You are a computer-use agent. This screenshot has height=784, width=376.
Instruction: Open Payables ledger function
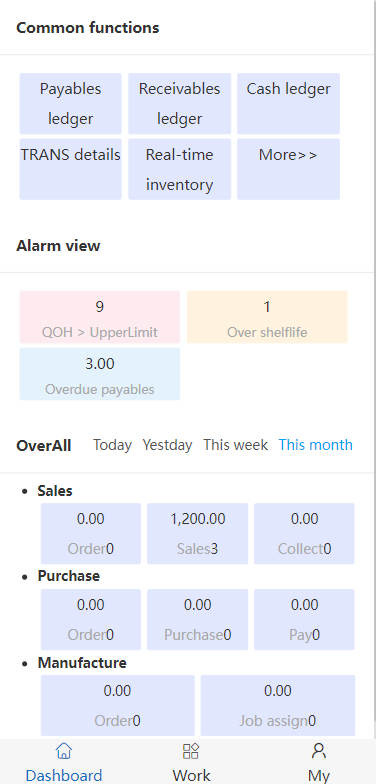pos(70,104)
